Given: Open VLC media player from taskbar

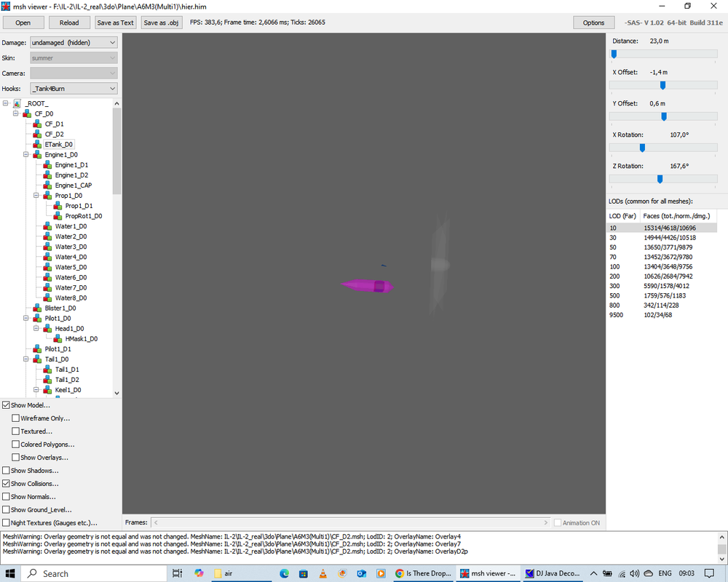Looking at the screenshot, I should [323, 574].
